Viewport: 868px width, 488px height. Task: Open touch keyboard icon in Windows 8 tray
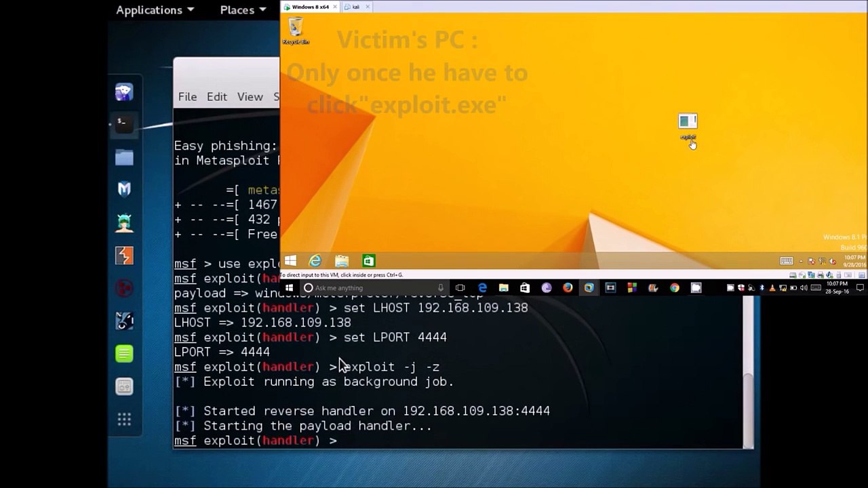click(787, 261)
